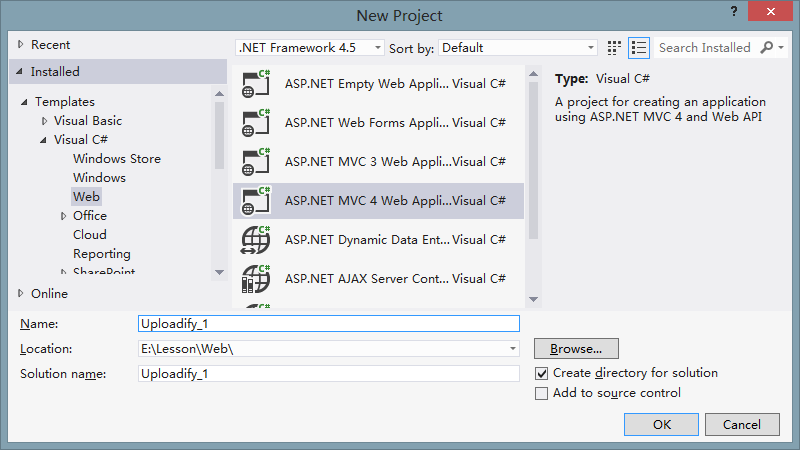800x450 pixels.
Task: Click the Browse... button
Action: click(576, 349)
